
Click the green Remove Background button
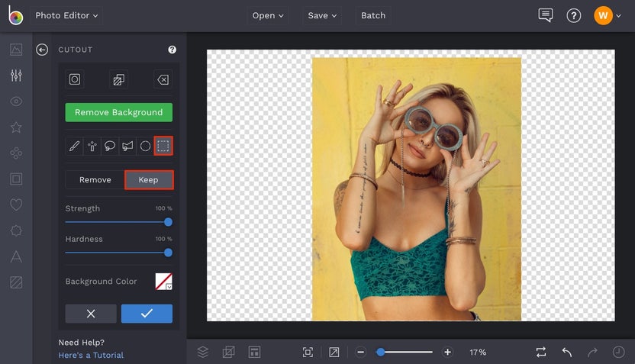[x=118, y=112]
